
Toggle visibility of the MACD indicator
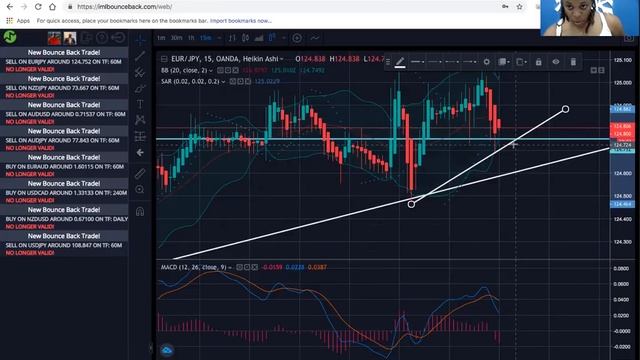[240, 267]
